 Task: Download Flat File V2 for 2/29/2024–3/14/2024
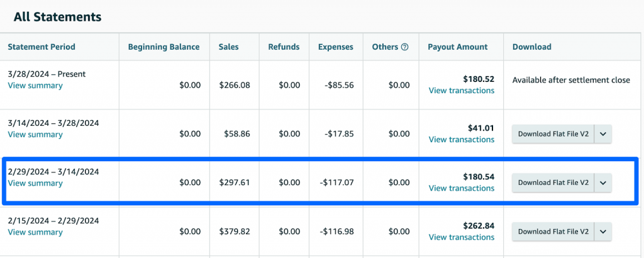(553, 182)
